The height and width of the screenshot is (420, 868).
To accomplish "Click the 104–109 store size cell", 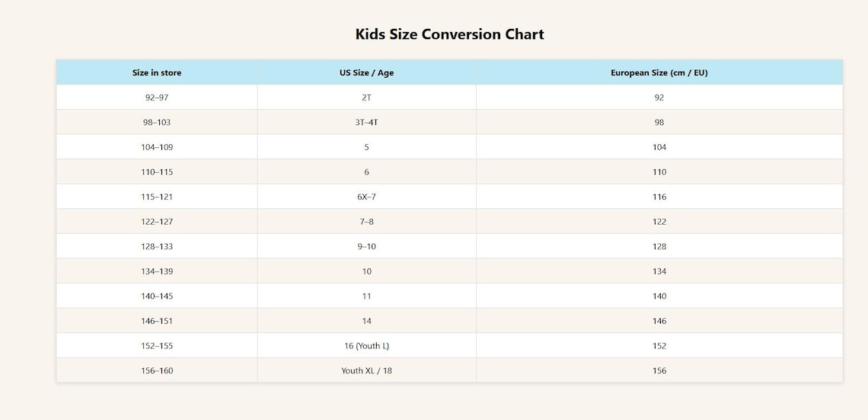I will 157,147.
